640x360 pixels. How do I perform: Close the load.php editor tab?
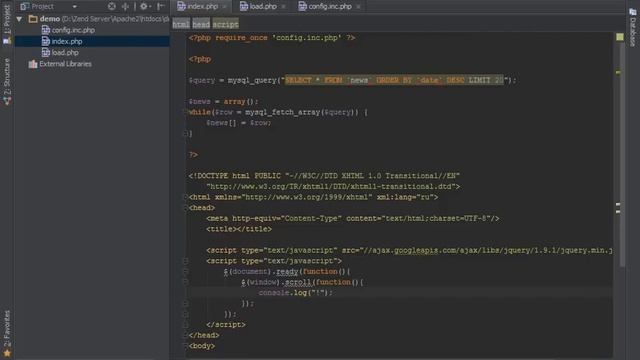coord(283,7)
